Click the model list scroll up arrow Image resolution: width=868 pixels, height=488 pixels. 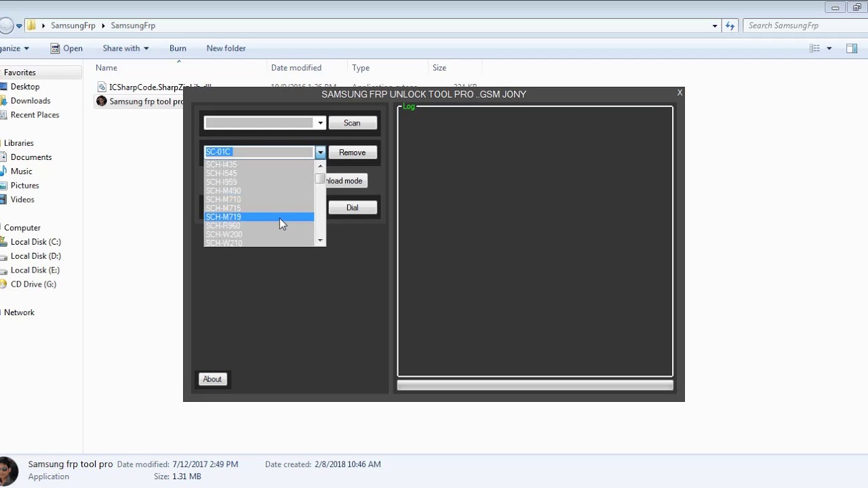coord(320,166)
